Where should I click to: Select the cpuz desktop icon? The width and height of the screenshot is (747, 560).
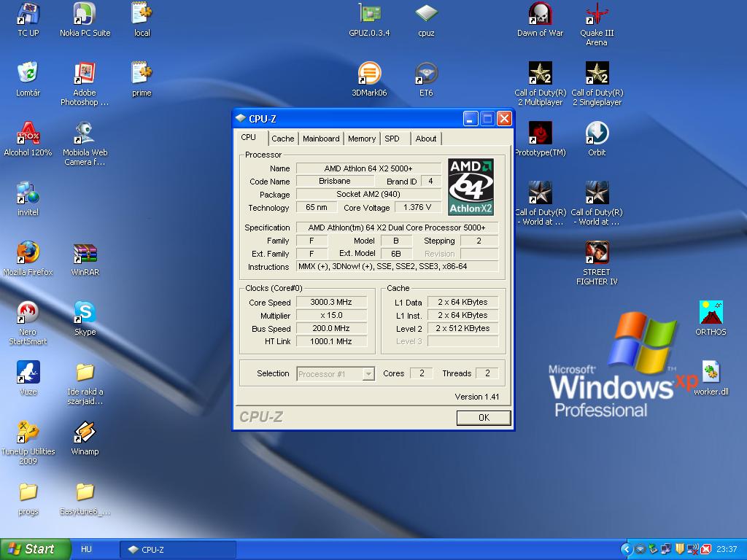tap(426, 19)
